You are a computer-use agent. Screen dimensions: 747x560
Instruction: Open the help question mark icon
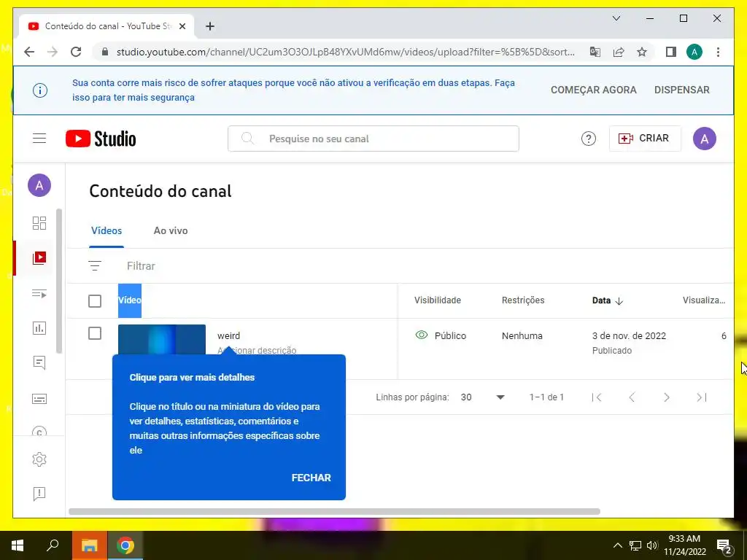(x=589, y=139)
